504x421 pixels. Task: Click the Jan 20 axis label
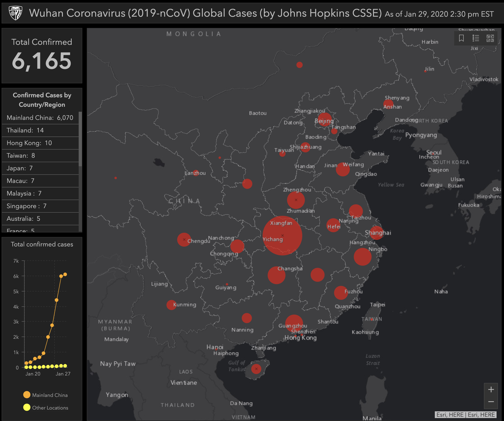pyautogui.click(x=33, y=373)
